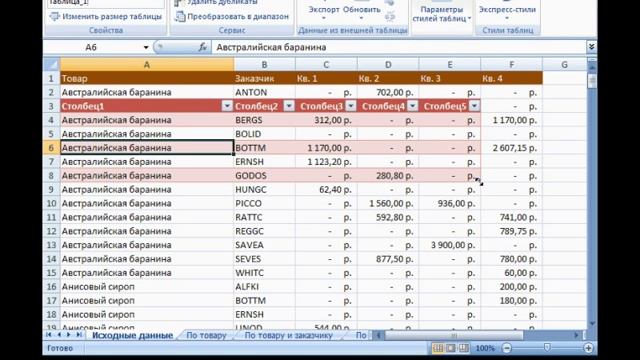Click Изменить размер таблицы button
This screenshot has height=360, width=640.
tap(106, 17)
